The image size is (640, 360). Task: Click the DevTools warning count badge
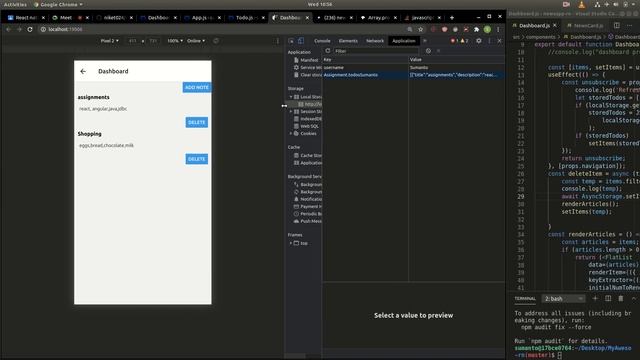pos(464,41)
